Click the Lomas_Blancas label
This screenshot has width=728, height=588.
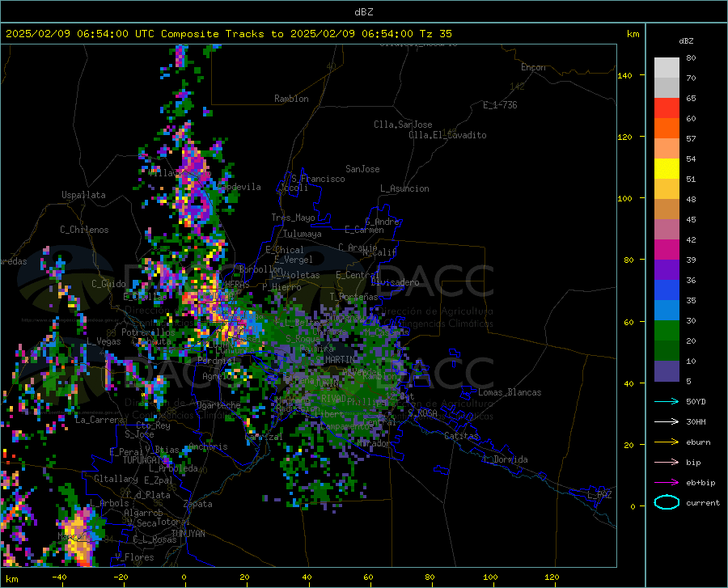510,392
